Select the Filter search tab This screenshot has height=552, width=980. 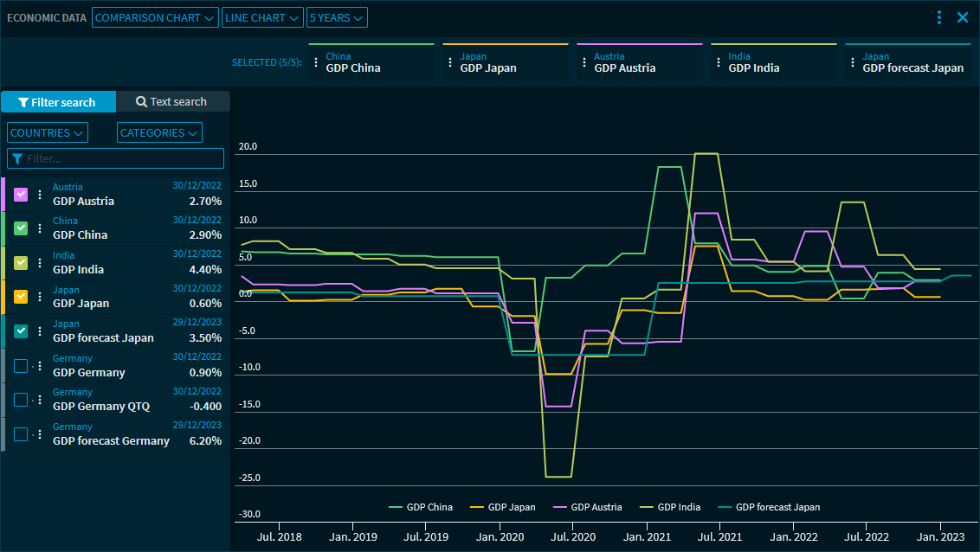58,102
